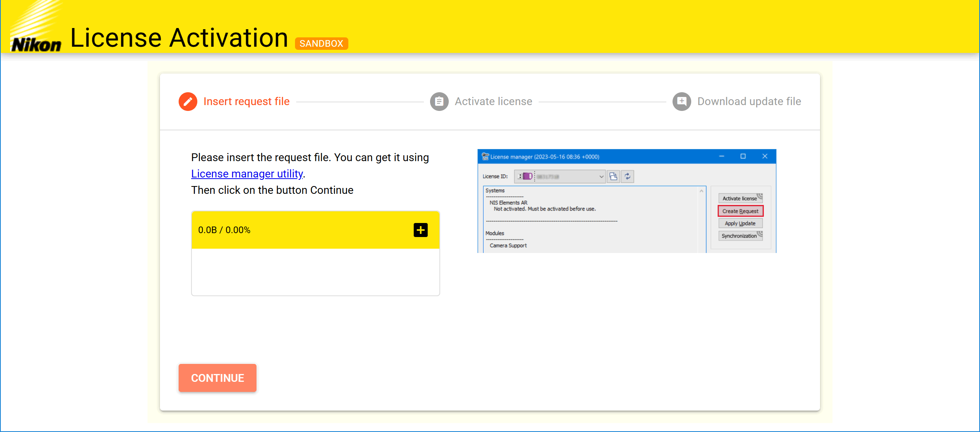Screen dimensions: 980x432
Task: Open the License manager utility link
Action: click(x=247, y=174)
